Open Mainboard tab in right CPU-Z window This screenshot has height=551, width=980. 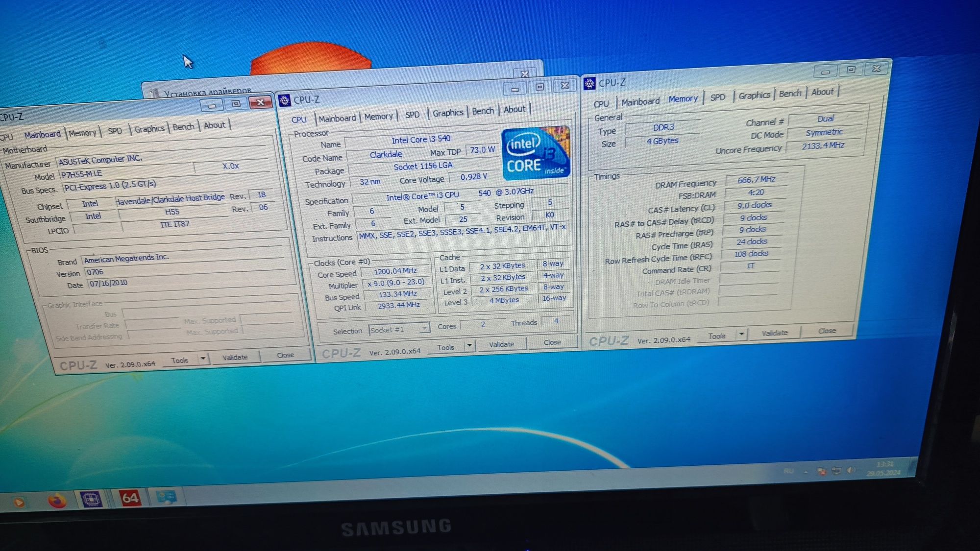click(x=640, y=102)
